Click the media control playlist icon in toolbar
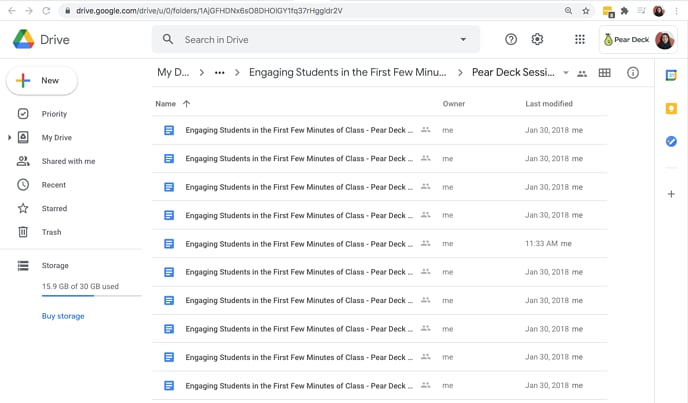Viewport: 688px width, 403px height. pos(641,11)
